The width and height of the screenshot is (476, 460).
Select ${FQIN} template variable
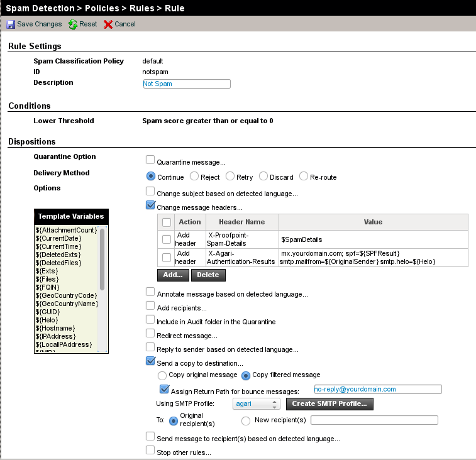pyautogui.click(x=47, y=287)
